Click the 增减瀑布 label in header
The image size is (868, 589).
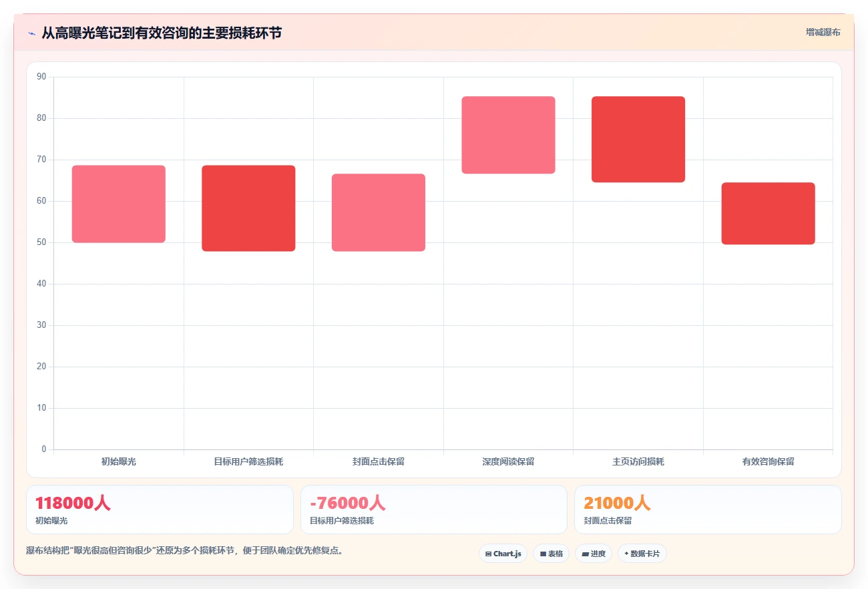coord(823,32)
